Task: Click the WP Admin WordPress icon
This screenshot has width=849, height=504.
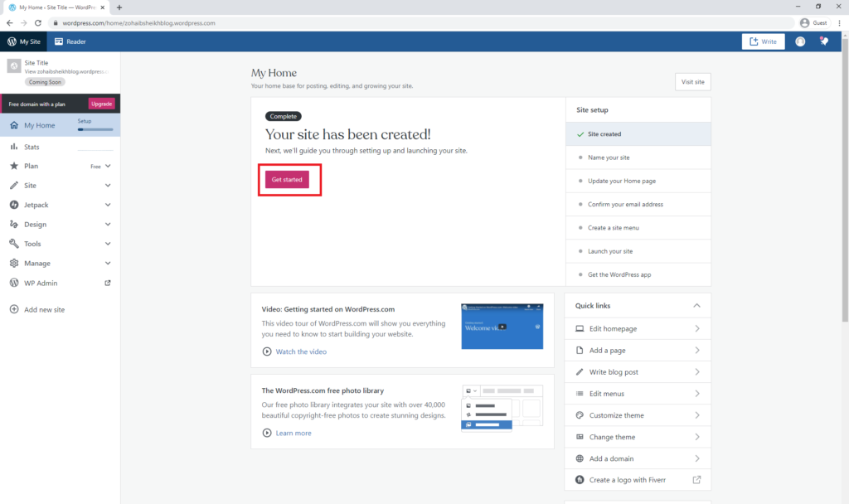Action: [x=14, y=283]
